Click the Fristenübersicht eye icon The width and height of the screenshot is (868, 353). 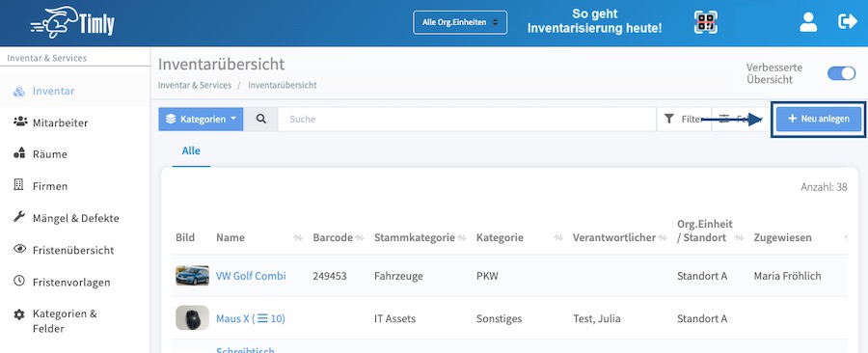coord(19,250)
